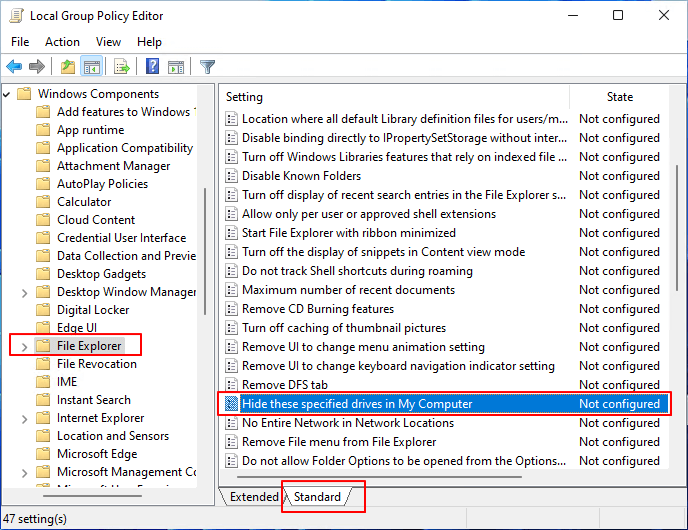688x530 pixels.
Task: Open the Action menu
Action: pos(62,42)
